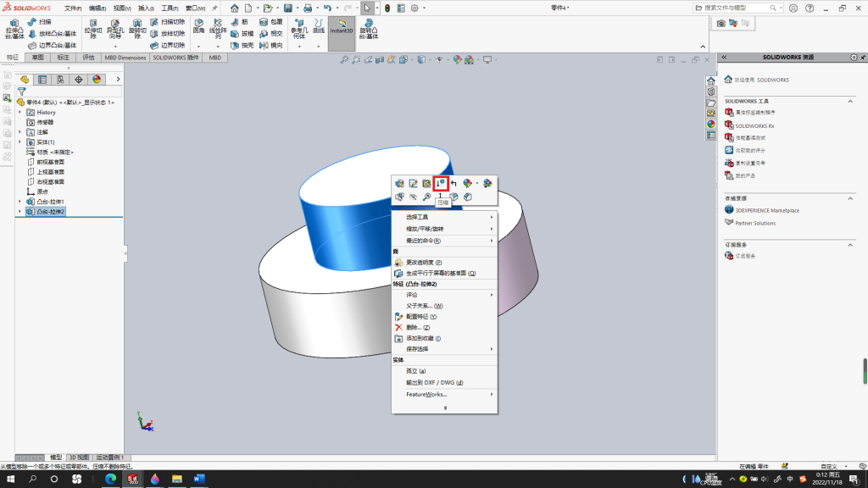Click the Revolved Boss/Base (旋转凸台/基体) tool
The image size is (868, 488).
[x=368, y=29]
